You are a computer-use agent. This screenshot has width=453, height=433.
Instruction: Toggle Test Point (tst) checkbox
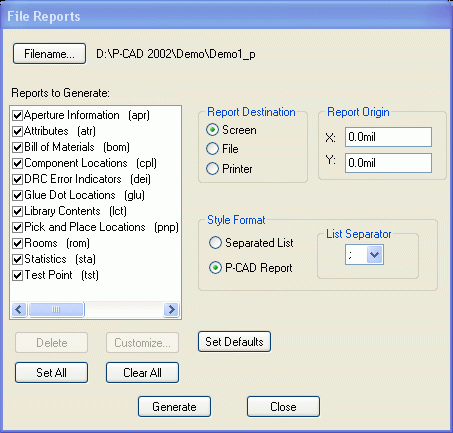pyautogui.click(x=17, y=275)
